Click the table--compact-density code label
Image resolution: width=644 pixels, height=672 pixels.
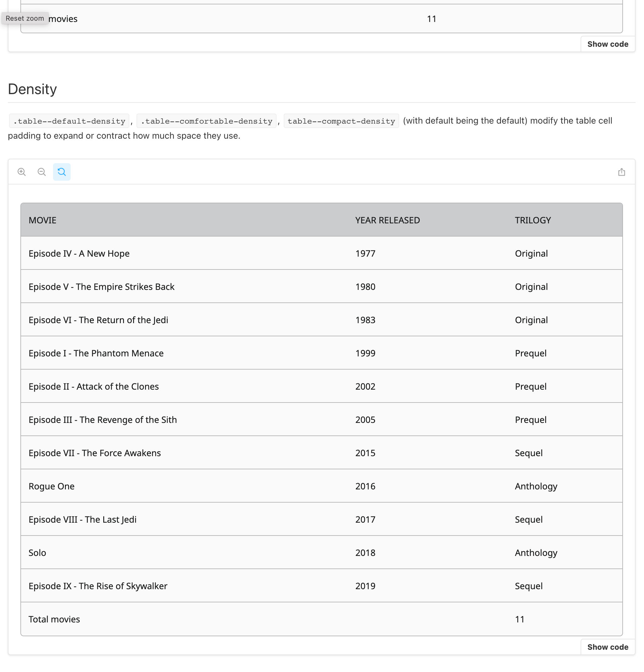point(341,121)
